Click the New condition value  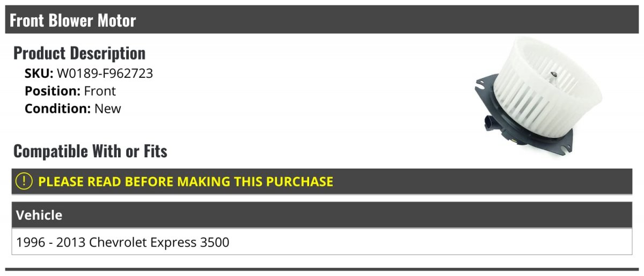click(108, 108)
